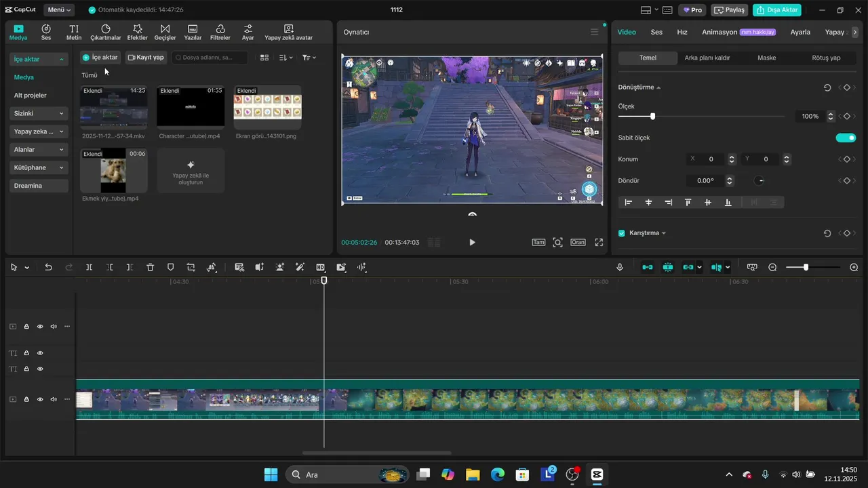Open the Yapay zekâ avatar tab
868x488 pixels.
289,33
